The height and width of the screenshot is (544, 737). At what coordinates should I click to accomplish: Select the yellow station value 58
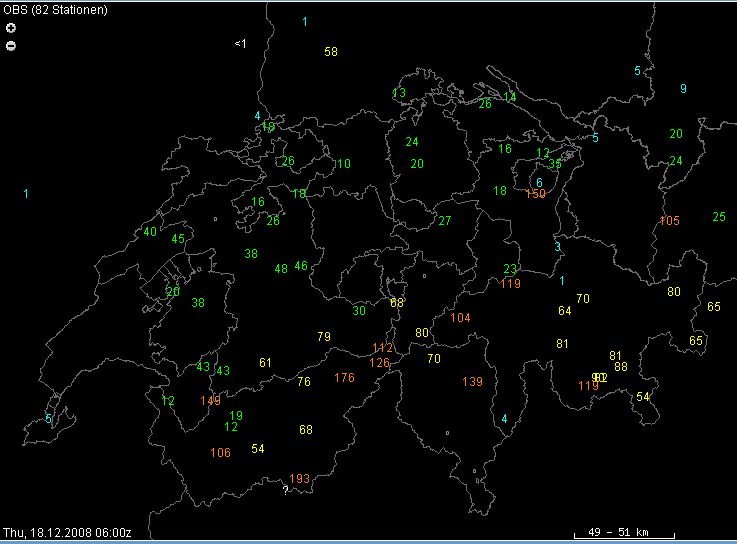pos(331,52)
